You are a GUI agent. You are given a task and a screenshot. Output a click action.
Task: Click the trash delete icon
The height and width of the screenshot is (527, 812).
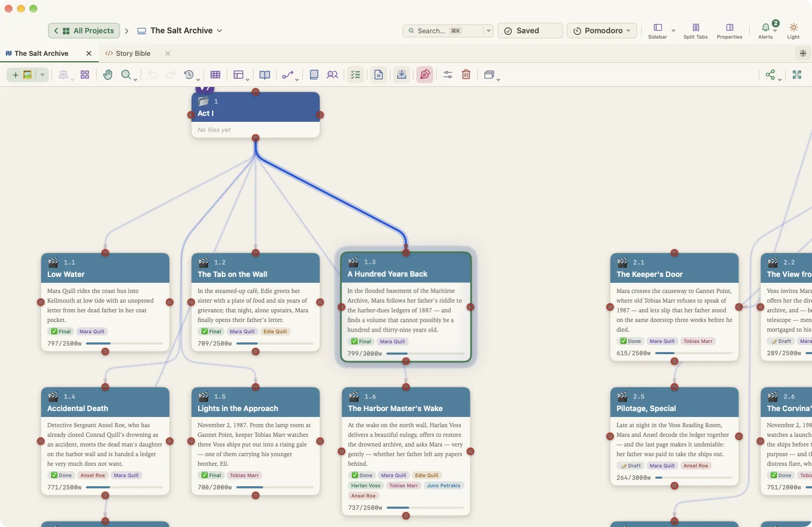coord(466,75)
